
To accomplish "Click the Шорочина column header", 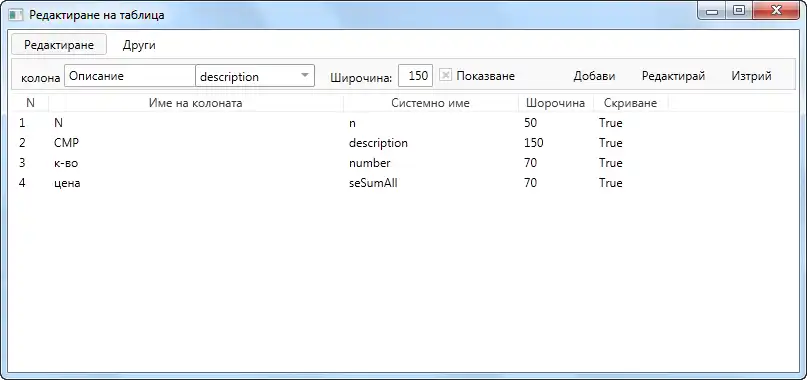I will pos(556,103).
